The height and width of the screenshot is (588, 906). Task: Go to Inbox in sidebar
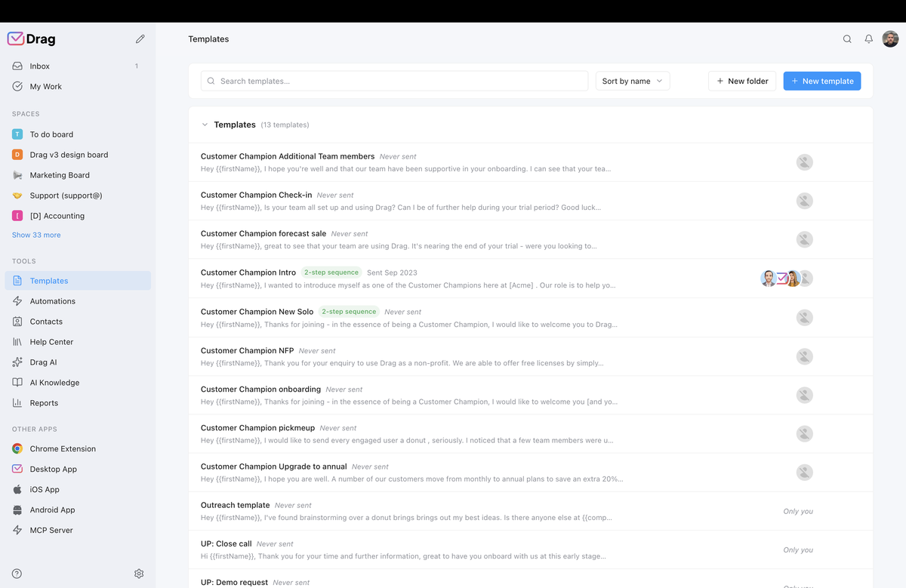(78, 66)
